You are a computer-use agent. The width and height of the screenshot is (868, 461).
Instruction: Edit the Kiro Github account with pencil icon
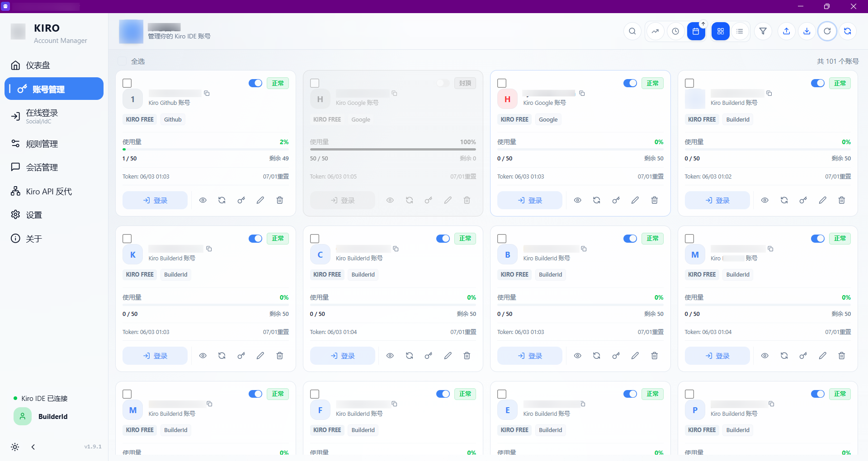(x=260, y=200)
